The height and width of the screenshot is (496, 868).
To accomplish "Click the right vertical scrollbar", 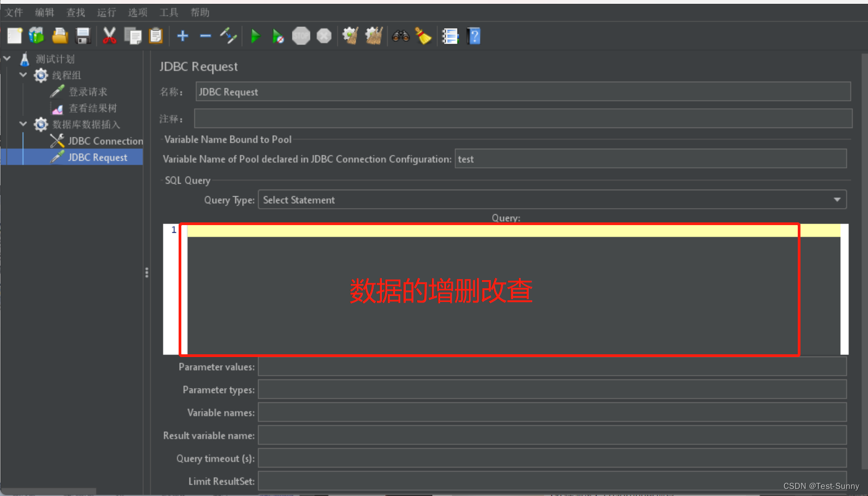I will 865,262.
